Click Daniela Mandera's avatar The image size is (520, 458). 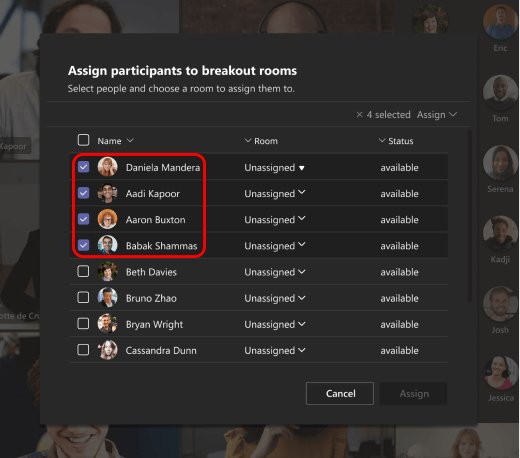click(x=107, y=167)
